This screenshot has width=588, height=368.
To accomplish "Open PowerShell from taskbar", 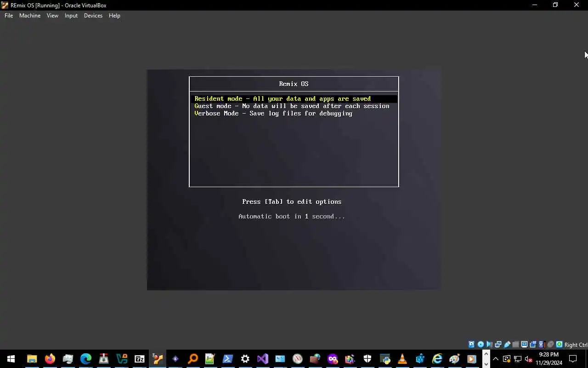I will pyautogui.click(x=227, y=359).
